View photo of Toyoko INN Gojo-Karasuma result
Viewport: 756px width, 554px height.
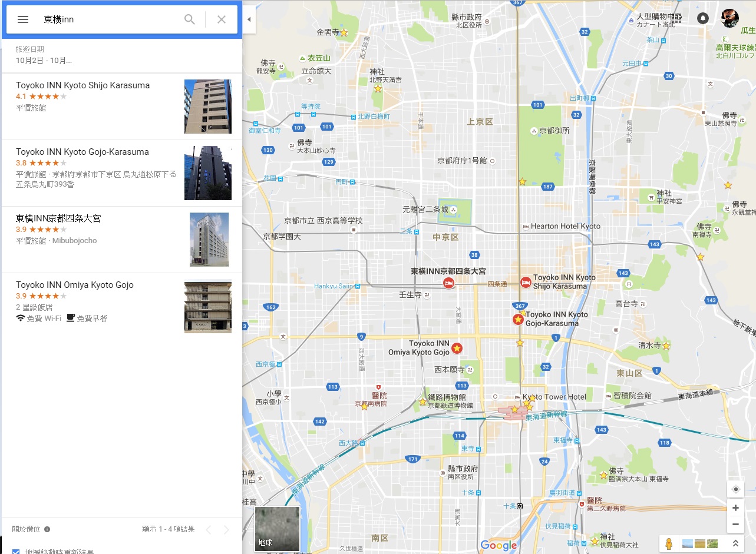tap(207, 173)
